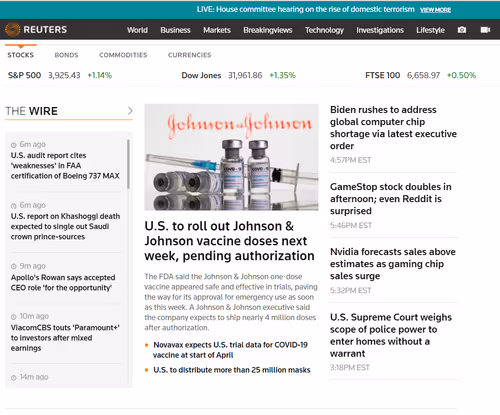Switch to the Commodities tab
Viewport: 500px width, 415px height.
(123, 55)
